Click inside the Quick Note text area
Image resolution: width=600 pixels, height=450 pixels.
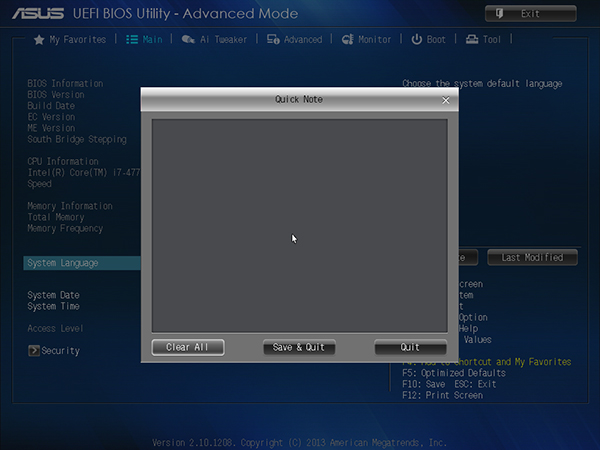[300, 225]
